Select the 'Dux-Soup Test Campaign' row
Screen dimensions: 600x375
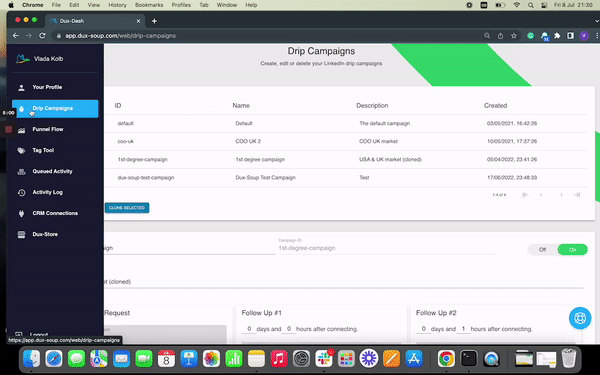pos(346,178)
